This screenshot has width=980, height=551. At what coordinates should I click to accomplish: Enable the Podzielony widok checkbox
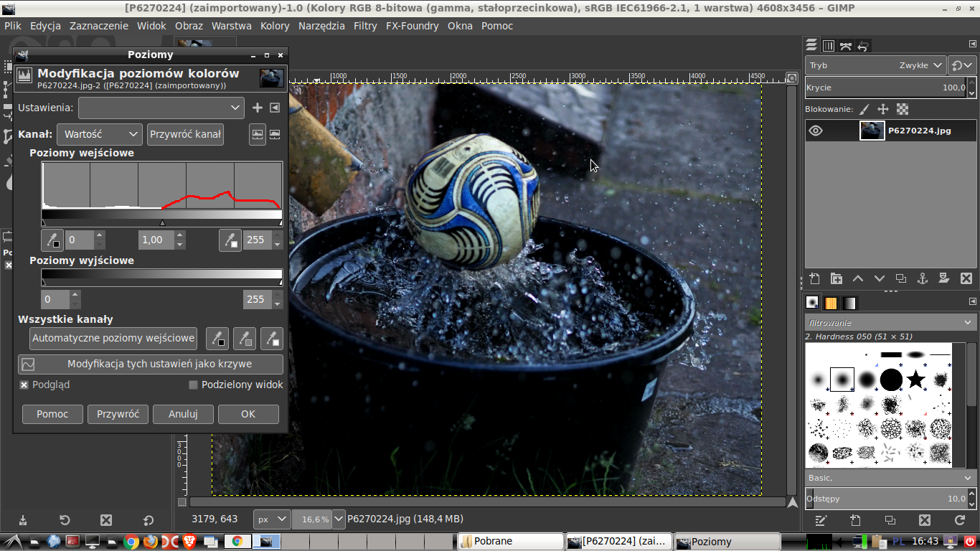(x=193, y=385)
